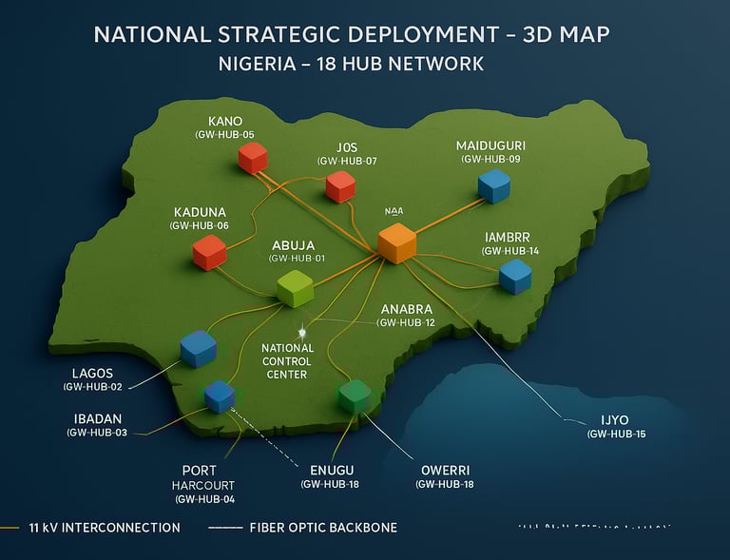Click the IJYO GW-HUB-15 label
This screenshot has height=560, width=730.
point(616,427)
